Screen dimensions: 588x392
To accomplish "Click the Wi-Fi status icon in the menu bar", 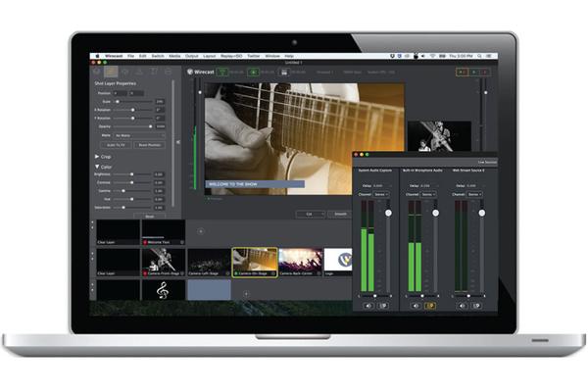I will [432, 56].
